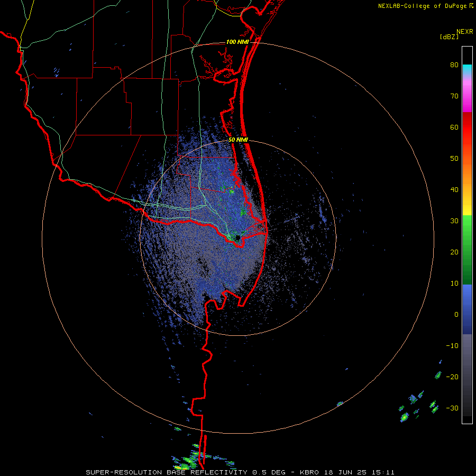476x476 pixels.
Task: Click the 20 dBZ scale value
Action: [x=454, y=252]
